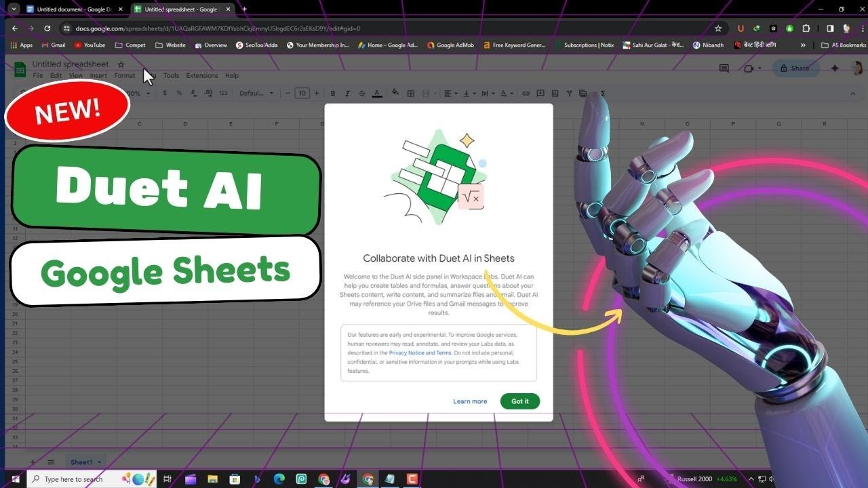Open the Tools menu

[x=171, y=76]
